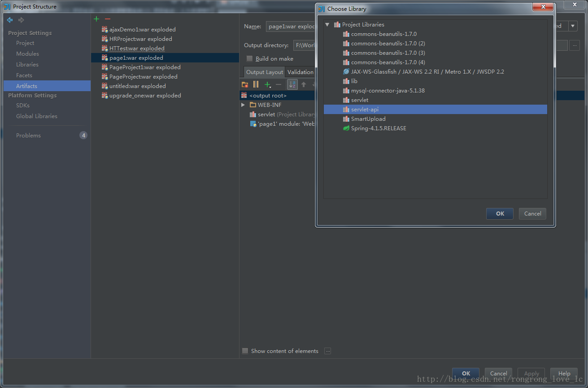
Task: Select the WEB-INF folder
Action: tap(266, 105)
